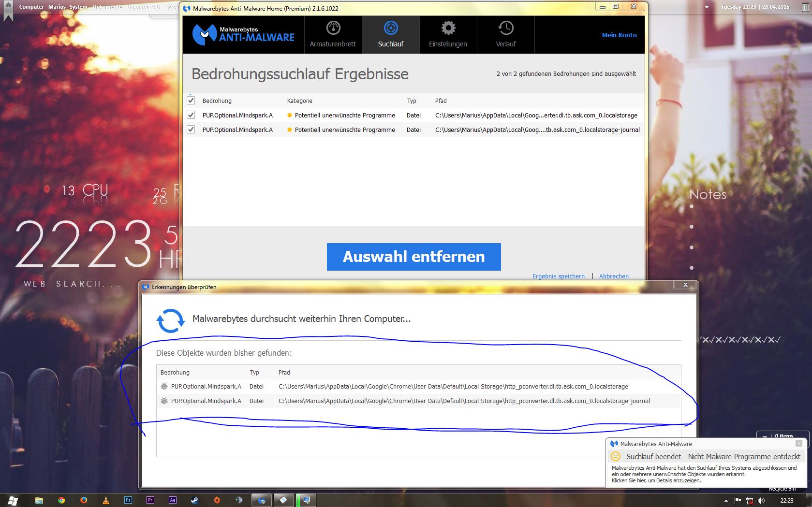
Task: Launch After Effects from the taskbar
Action: [173, 500]
